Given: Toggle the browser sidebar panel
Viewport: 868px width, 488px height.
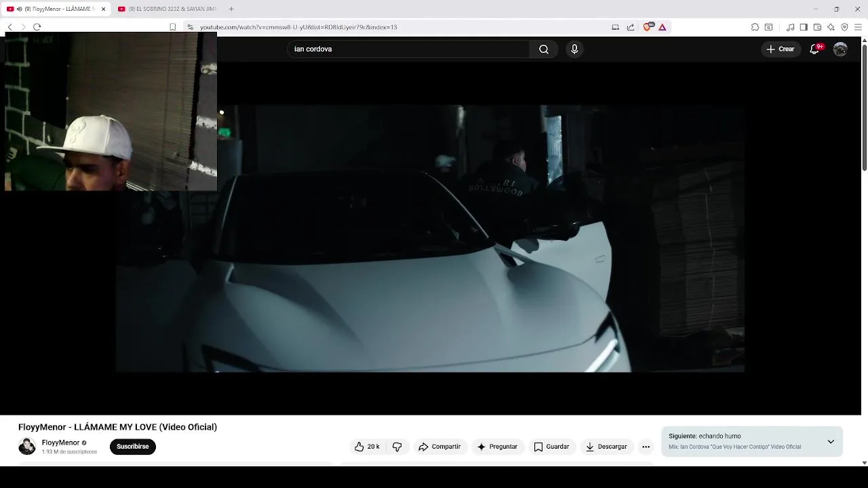Looking at the screenshot, I should click(x=804, y=27).
